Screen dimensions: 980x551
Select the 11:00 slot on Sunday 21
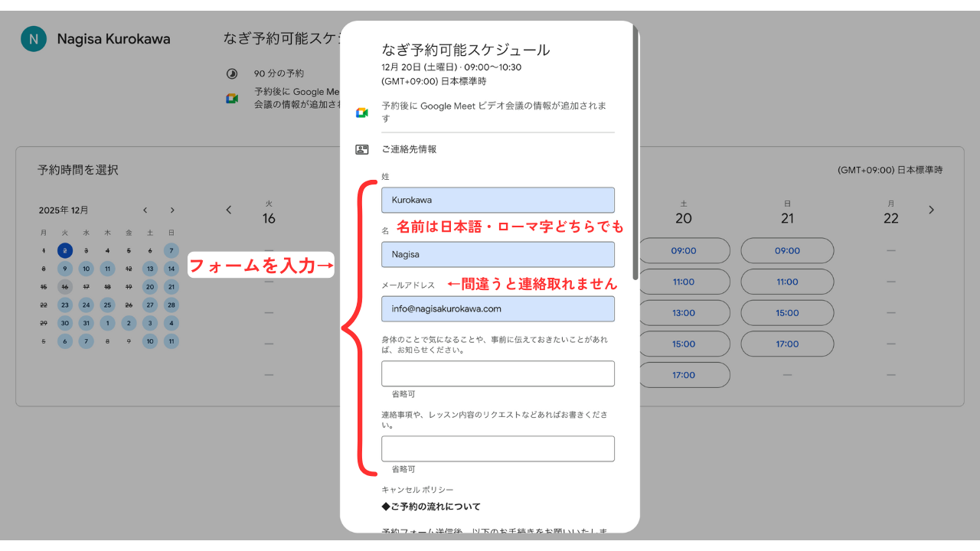click(787, 282)
